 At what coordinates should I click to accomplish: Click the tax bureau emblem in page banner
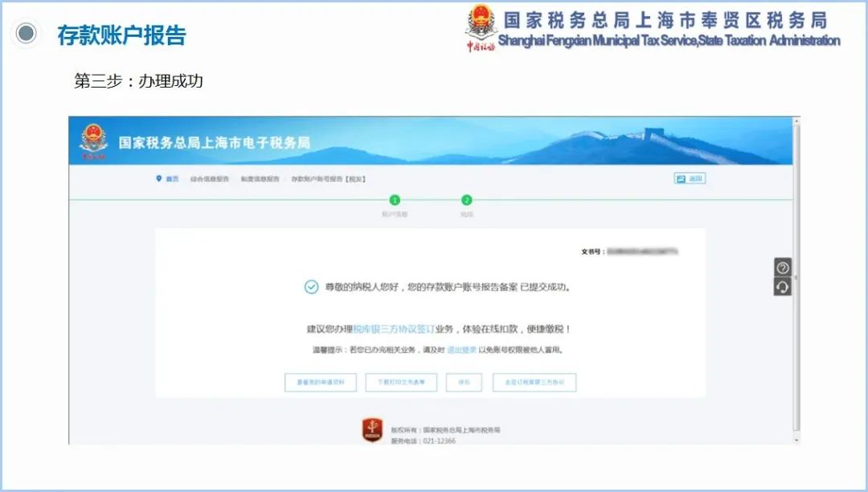93,141
